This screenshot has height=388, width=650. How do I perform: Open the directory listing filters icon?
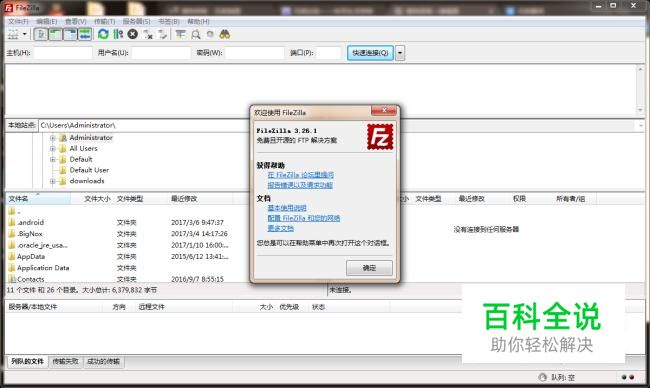pyautogui.click(x=180, y=34)
